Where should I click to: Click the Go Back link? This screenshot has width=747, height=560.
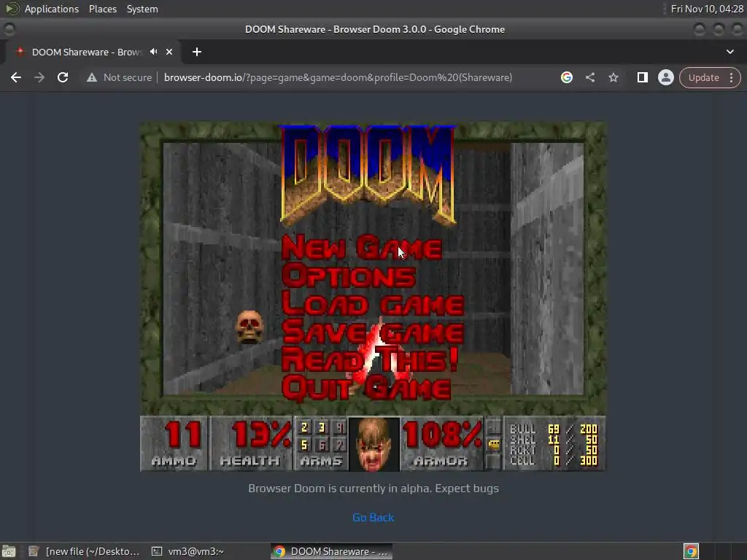(373, 517)
